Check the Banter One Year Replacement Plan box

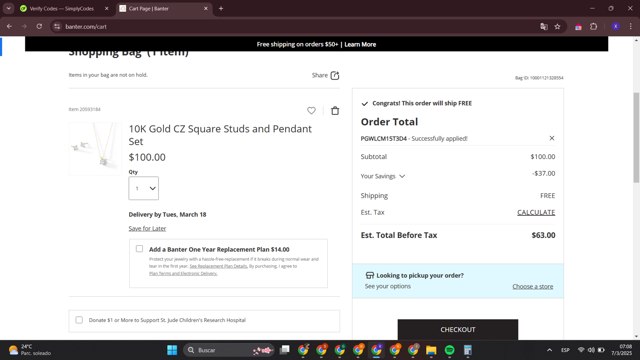pos(140,249)
